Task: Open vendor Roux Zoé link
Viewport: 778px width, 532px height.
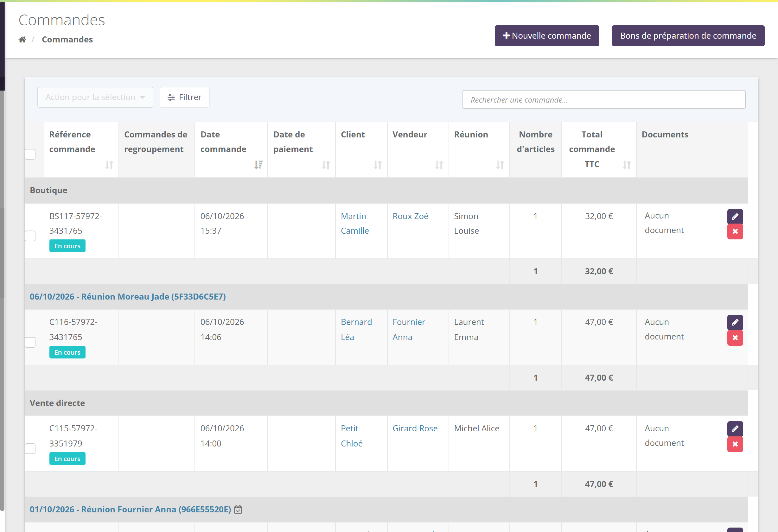Action: pyautogui.click(x=410, y=216)
